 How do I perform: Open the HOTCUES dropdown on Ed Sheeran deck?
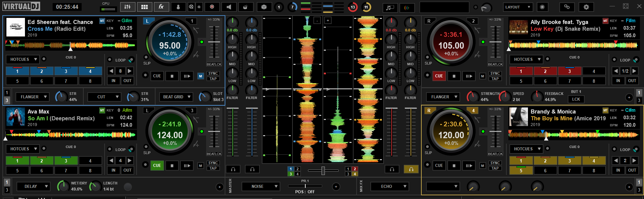coord(23,59)
